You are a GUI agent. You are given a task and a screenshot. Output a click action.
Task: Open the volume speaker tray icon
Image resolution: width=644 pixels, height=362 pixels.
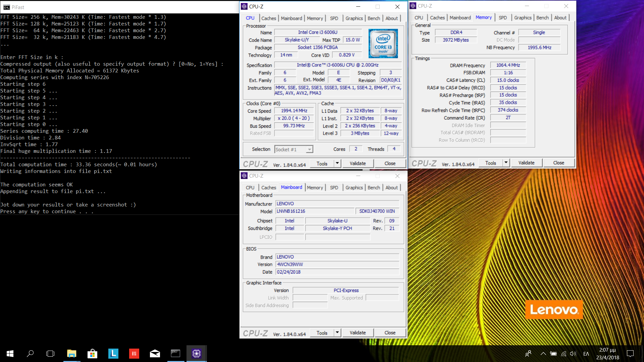(573, 354)
